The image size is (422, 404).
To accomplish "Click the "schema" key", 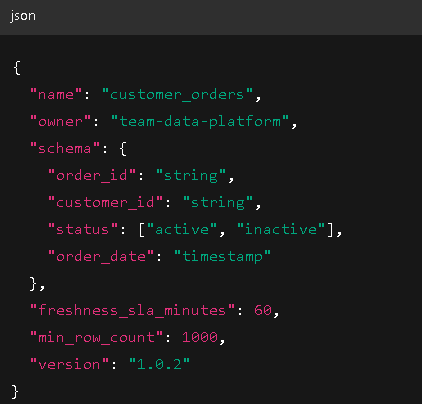I will [x=65, y=148].
